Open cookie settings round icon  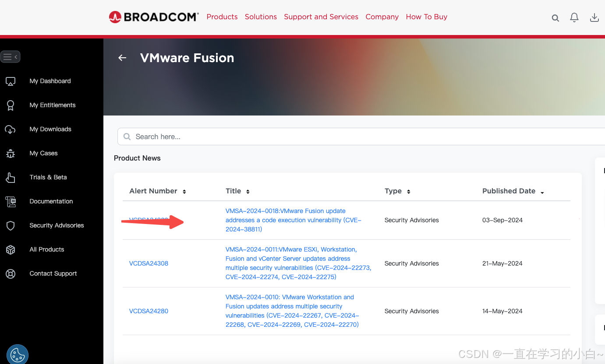18,354
